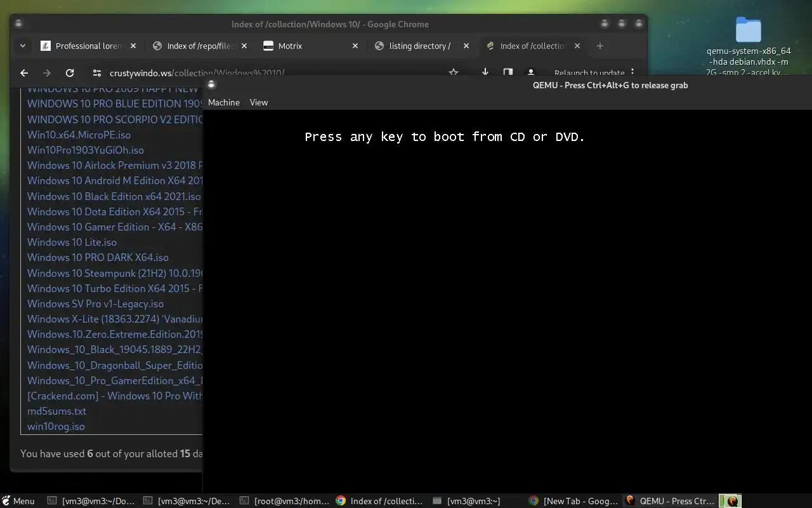The width and height of the screenshot is (812, 508).
Task: Open Windows_10_Pro_GamerEdition_x64 link
Action: click(x=115, y=380)
